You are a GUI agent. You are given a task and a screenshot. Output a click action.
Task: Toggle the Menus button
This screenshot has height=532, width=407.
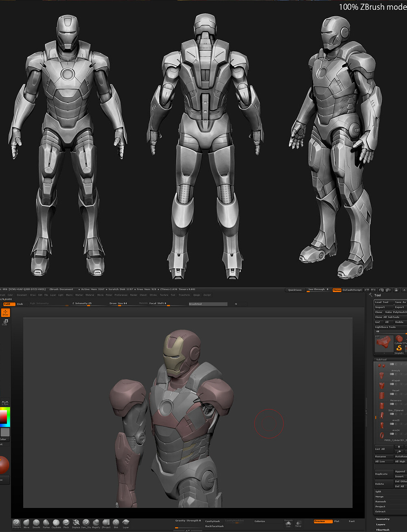pos(337,290)
